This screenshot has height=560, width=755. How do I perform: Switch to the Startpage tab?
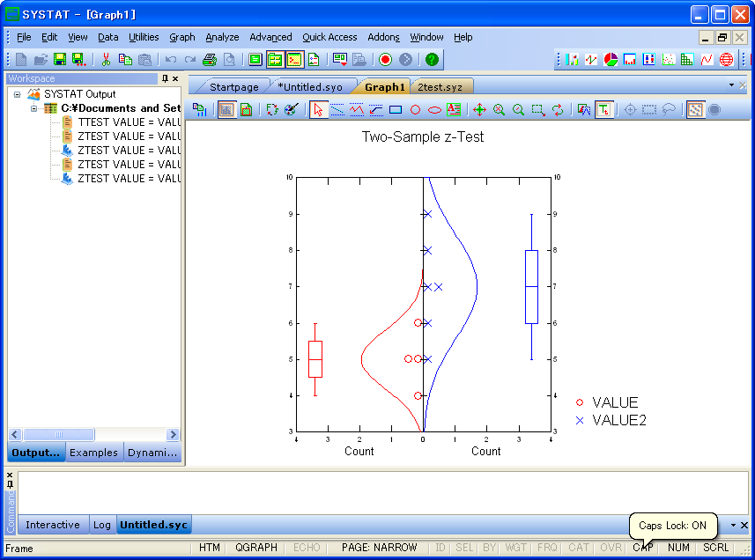[234, 87]
